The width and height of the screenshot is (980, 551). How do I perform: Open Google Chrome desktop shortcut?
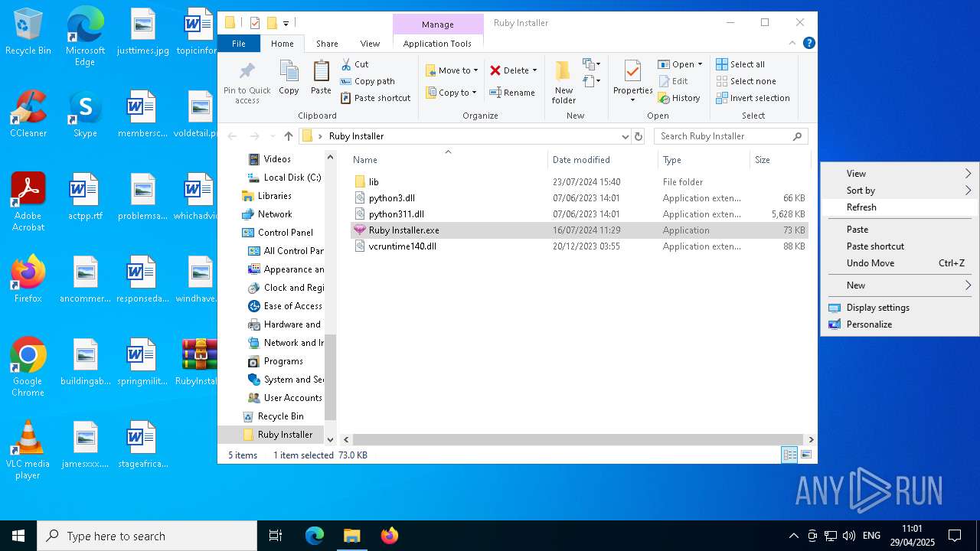click(28, 367)
